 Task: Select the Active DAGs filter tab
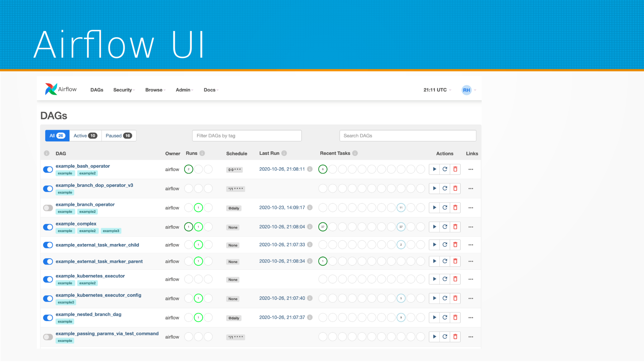tap(85, 136)
